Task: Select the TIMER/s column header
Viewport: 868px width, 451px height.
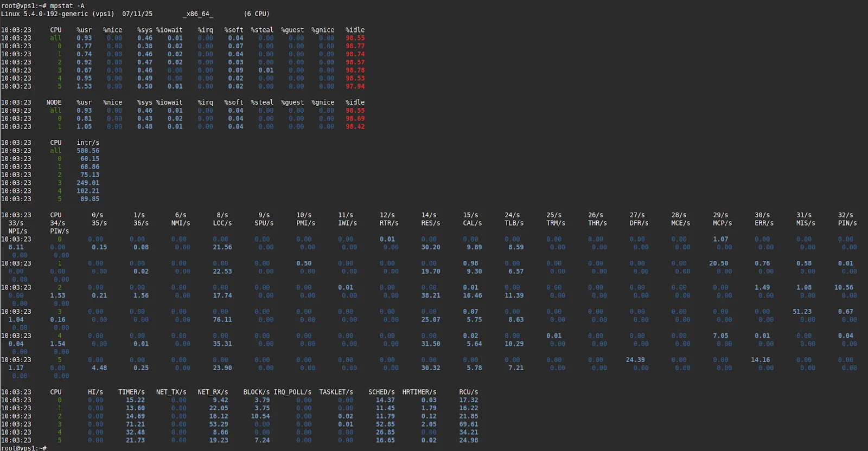Action: pos(131,392)
